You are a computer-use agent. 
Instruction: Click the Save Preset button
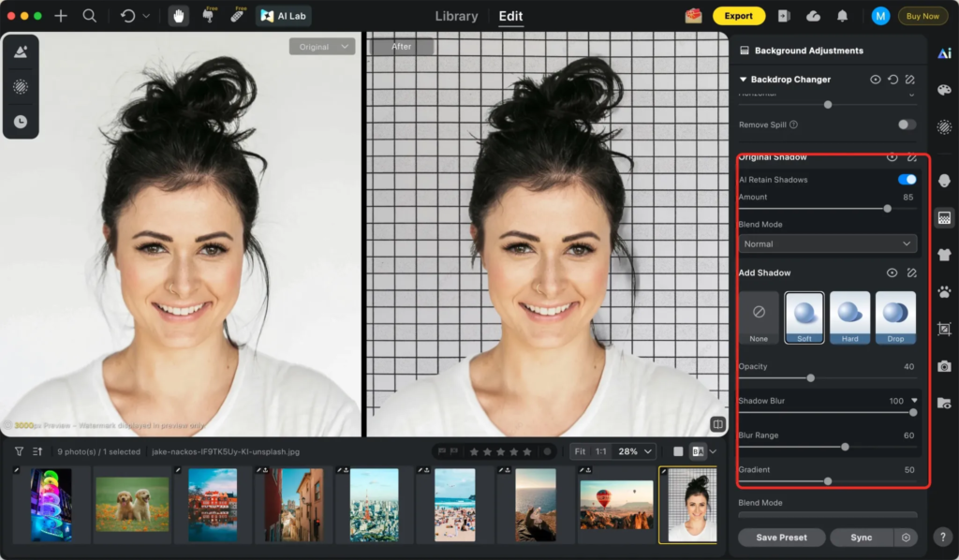pyautogui.click(x=781, y=538)
